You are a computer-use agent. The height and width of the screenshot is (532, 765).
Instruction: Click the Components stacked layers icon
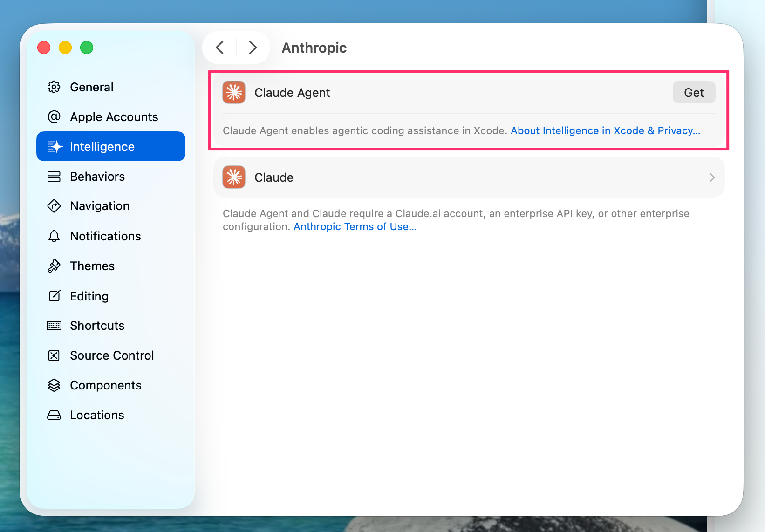(x=54, y=385)
